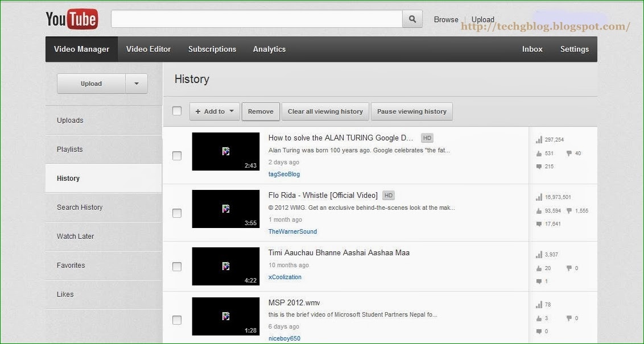This screenshot has height=344, width=644.
Task: Click the 4:22 video thumbnail
Action: 226,267
